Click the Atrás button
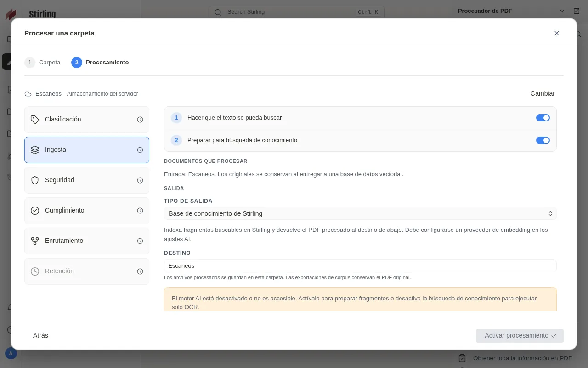 click(40, 335)
